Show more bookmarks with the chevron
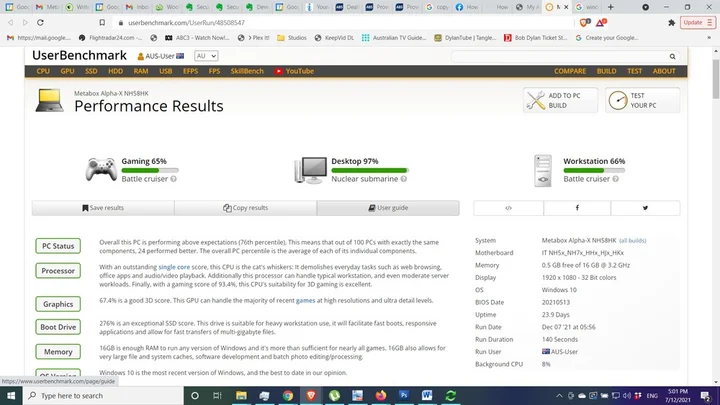The image size is (720, 405). click(709, 38)
